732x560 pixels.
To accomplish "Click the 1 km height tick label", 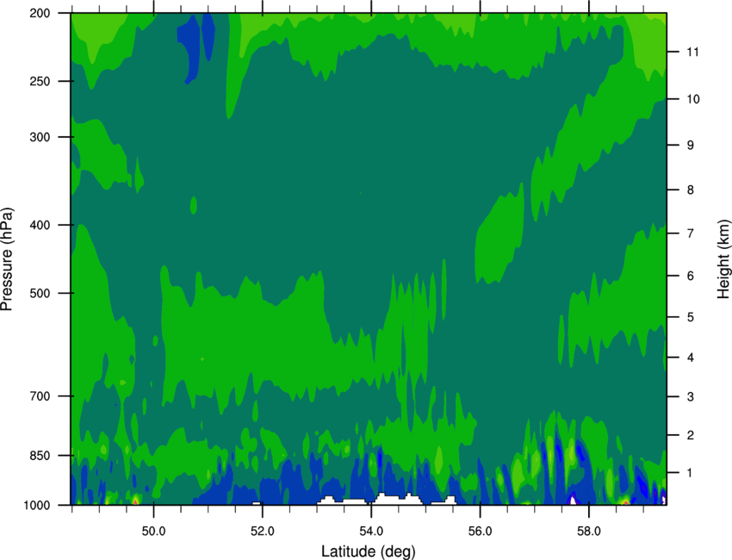I will [690, 473].
